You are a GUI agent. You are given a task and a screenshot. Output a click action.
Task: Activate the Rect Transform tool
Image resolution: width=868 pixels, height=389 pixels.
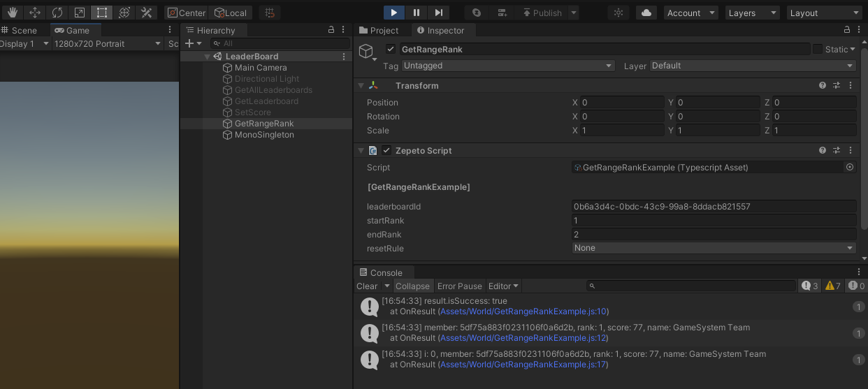(101, 13)
